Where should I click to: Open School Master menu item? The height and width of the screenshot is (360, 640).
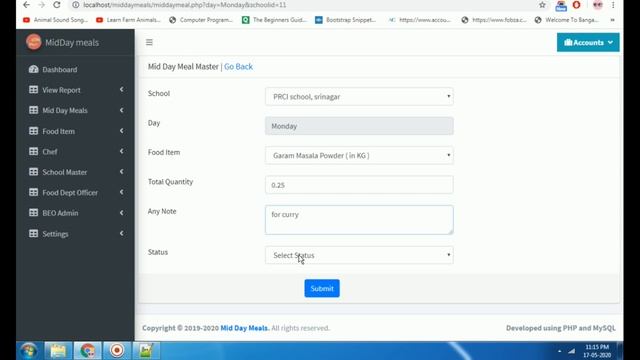coord(75,171)
